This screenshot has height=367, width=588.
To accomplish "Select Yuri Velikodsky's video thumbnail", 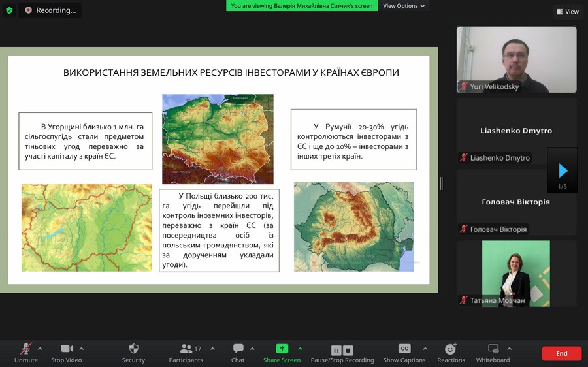I will coord(516,59).
